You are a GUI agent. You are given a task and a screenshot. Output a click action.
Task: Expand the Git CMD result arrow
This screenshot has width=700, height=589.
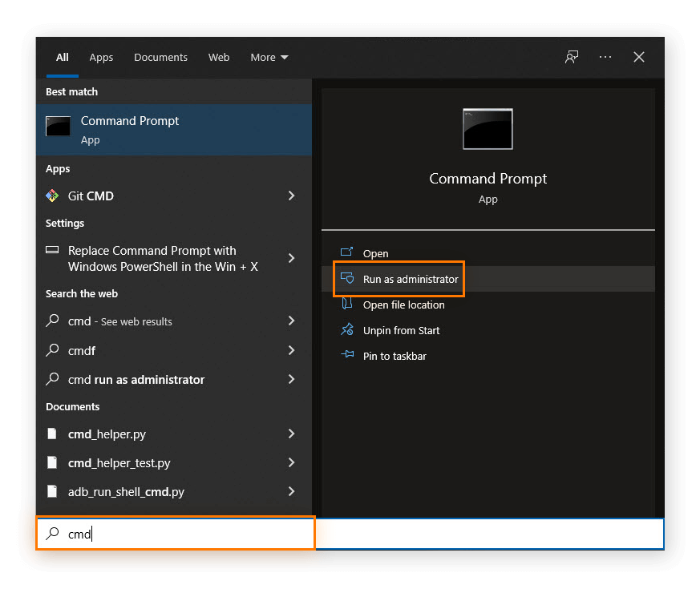(x=291, y=196)
